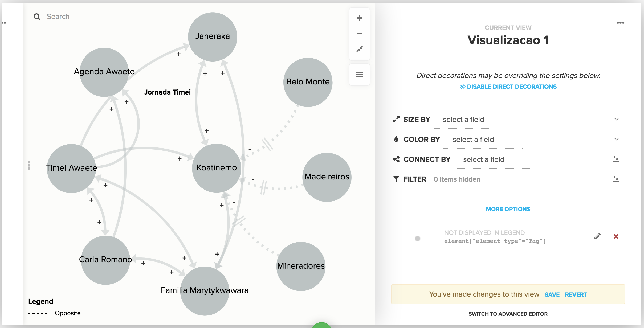This screenshot has width=644, height=328.
Task: Switch to Advanced Editor
Action: (x=508, y=314)
